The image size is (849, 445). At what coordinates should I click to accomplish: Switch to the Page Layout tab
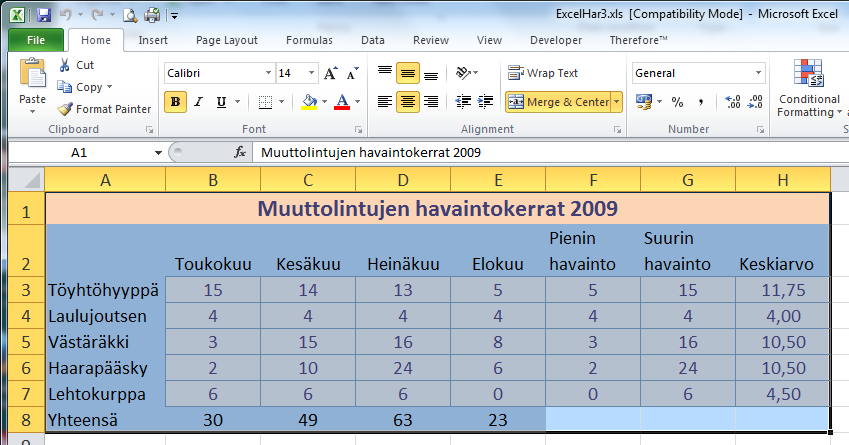click(x=227, y=40)
